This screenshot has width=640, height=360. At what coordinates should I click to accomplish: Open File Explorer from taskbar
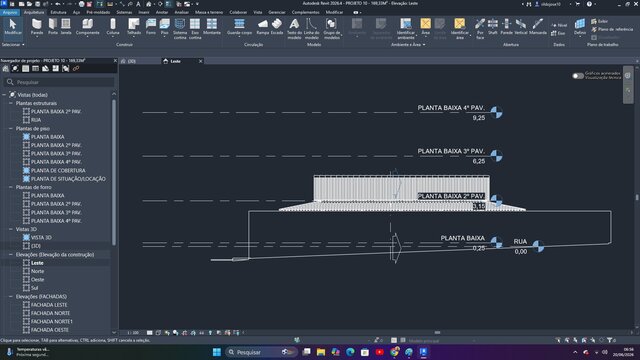tap(321, 352)
